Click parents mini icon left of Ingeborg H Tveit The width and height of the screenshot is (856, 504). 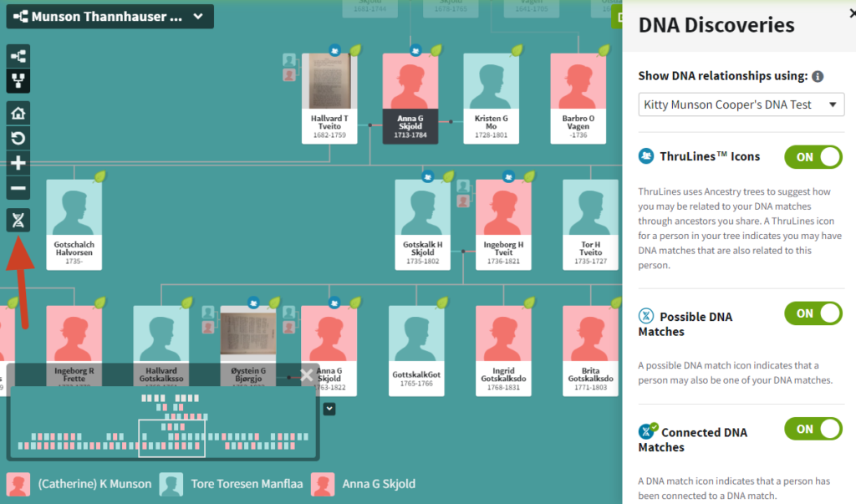463,193
